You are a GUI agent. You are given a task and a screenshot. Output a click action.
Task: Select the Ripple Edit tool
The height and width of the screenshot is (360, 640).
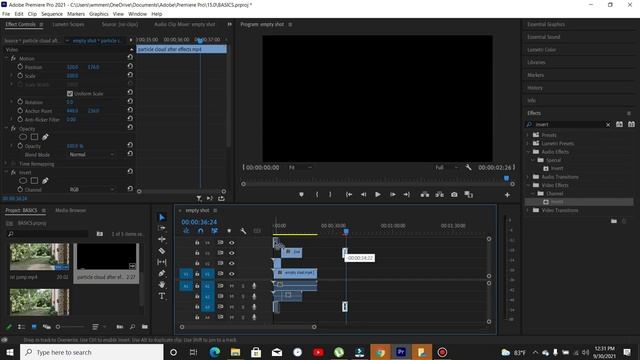[x=162, y=239]
